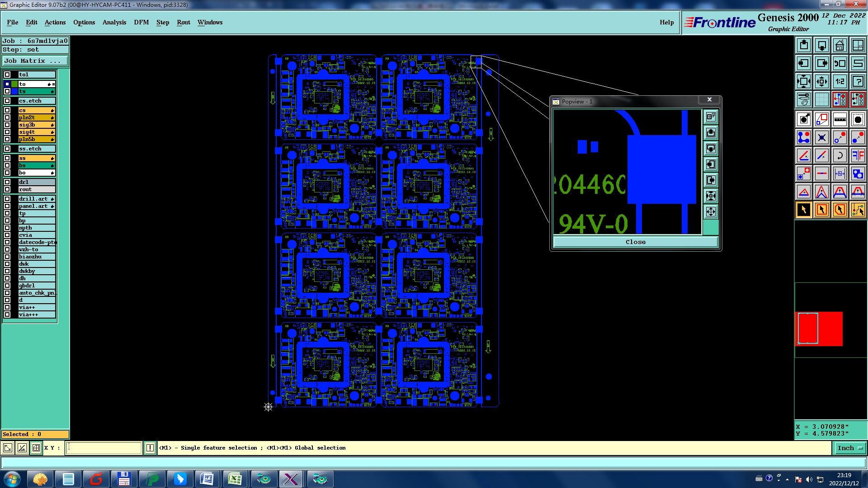Open the Inch units dropdown

(x=849, y=448)
